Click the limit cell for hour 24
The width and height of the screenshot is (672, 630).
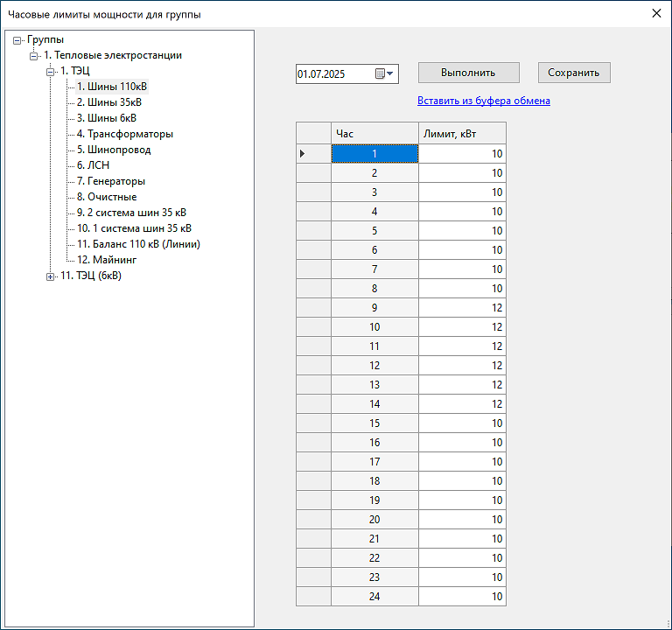pos(462,597)
